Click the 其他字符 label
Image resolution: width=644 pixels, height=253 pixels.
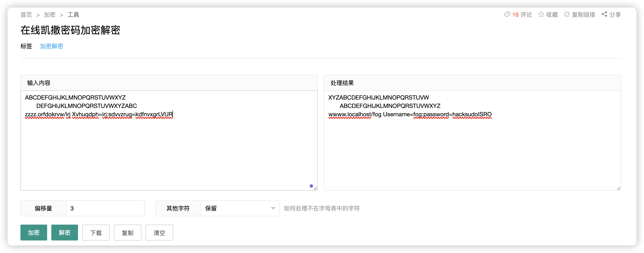(178, 208)
